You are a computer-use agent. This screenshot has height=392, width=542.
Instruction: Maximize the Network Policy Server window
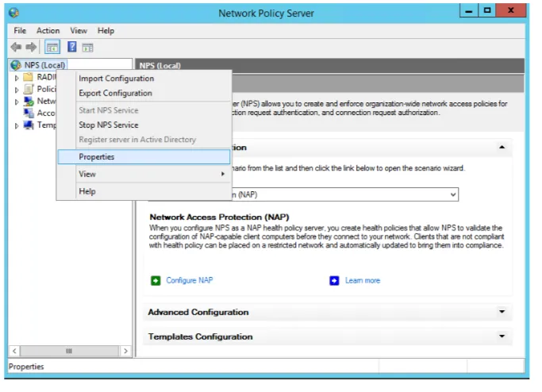(487, 11)
